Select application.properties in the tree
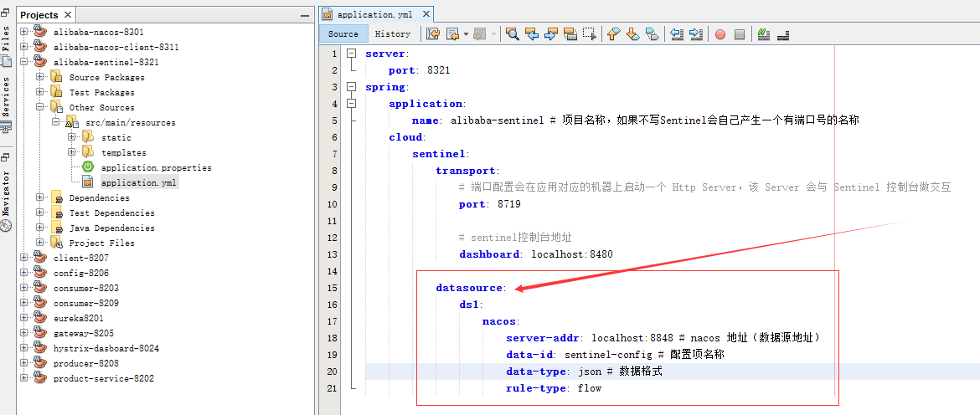Image resolution: width=980 pixels, height=415 pixels. (x=157, y=167)
